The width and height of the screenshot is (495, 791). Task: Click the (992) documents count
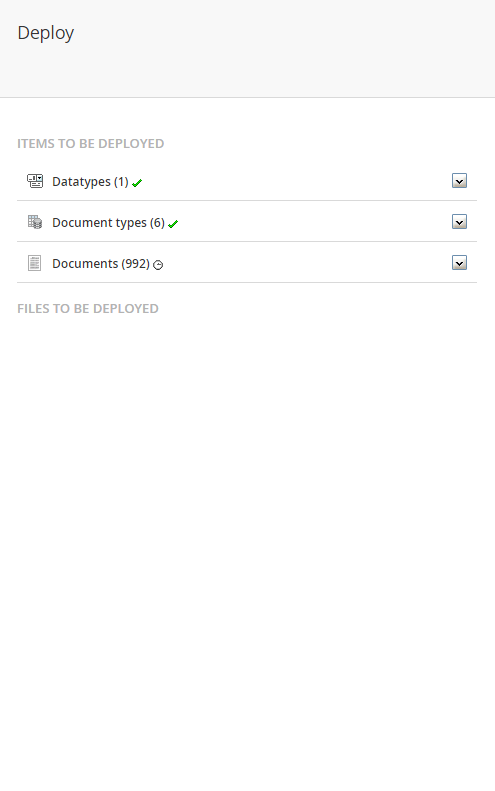click(135, 263)
